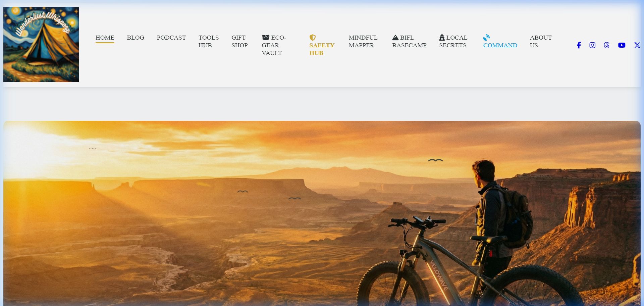
Task: Open the YouTube social icon
Action: click(x=622, y=45)
